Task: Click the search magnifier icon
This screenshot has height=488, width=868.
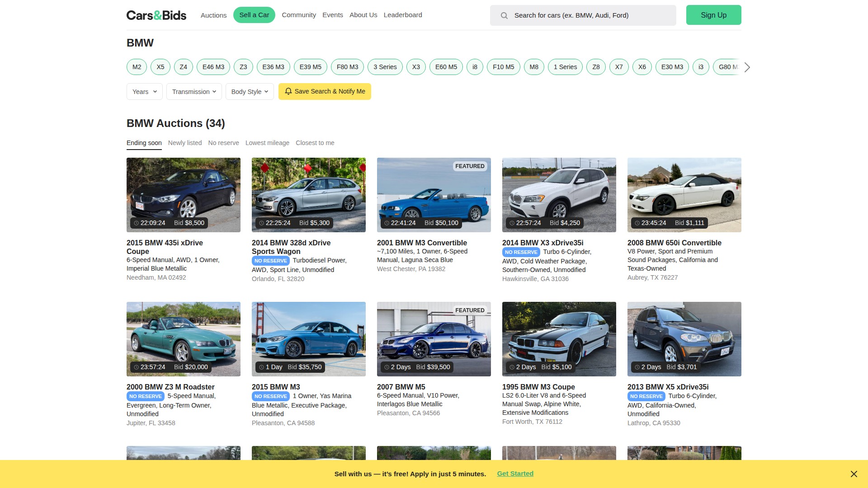Action: [x=504, y=15]
